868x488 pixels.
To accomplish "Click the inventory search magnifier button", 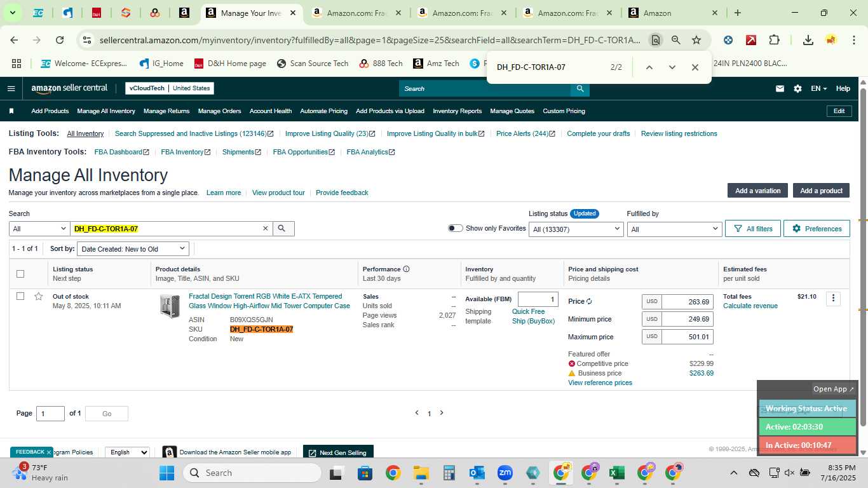I will click(x=283, y=229).
